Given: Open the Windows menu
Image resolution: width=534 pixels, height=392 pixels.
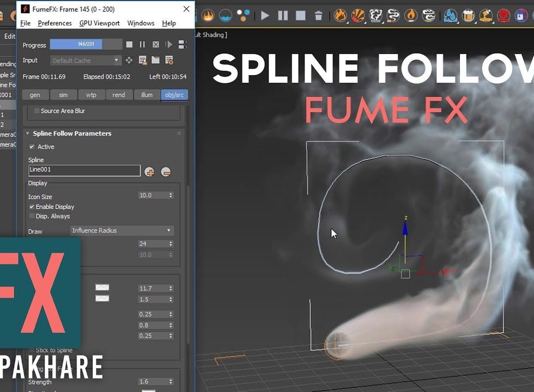Looking at the screenshot, I should [141, 23].
